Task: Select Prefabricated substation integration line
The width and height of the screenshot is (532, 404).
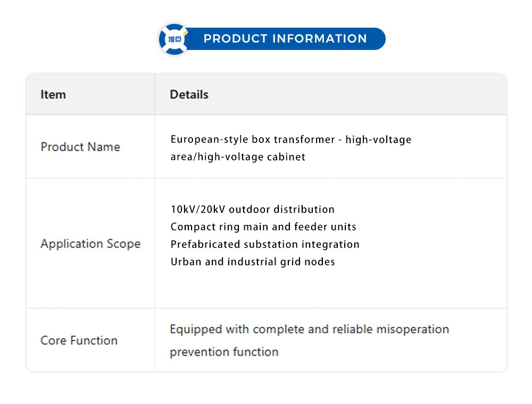Action: coord(265,245)
